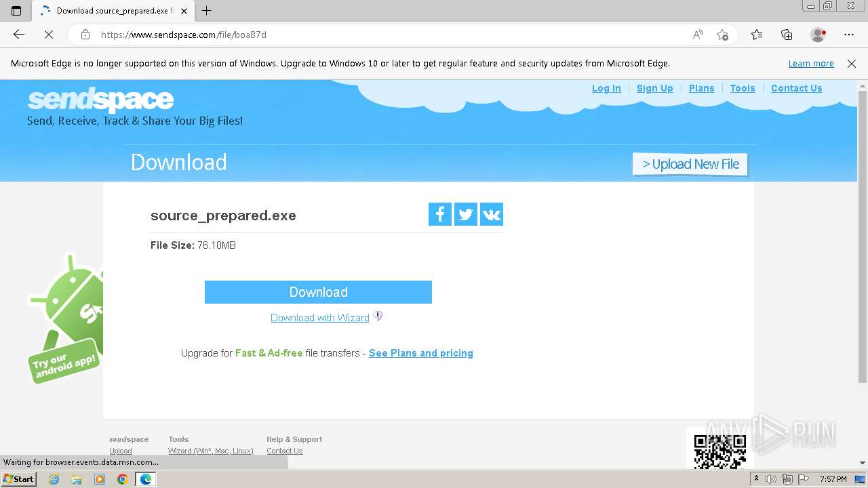
Task: Open Windows Start menu
Action: (19, 479)
